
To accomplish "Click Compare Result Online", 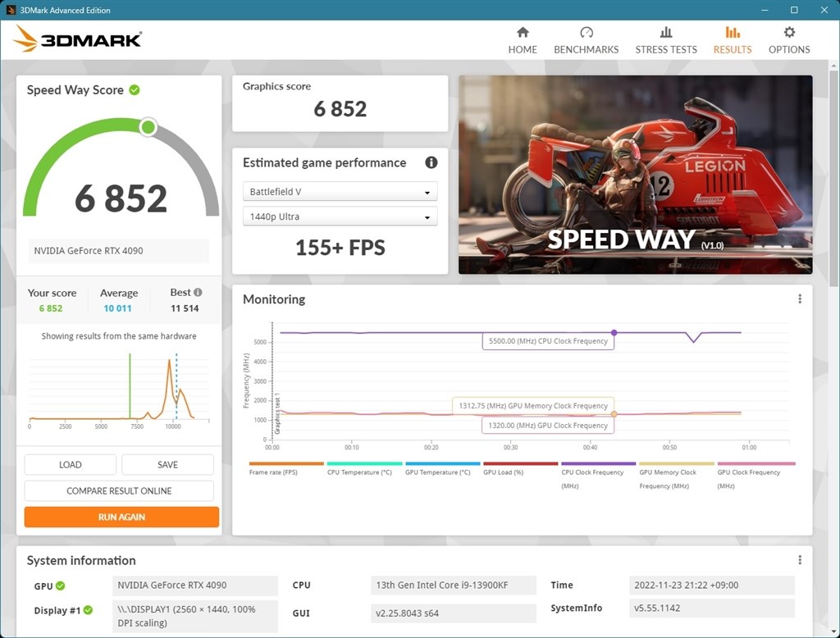I will coord(119,490).
